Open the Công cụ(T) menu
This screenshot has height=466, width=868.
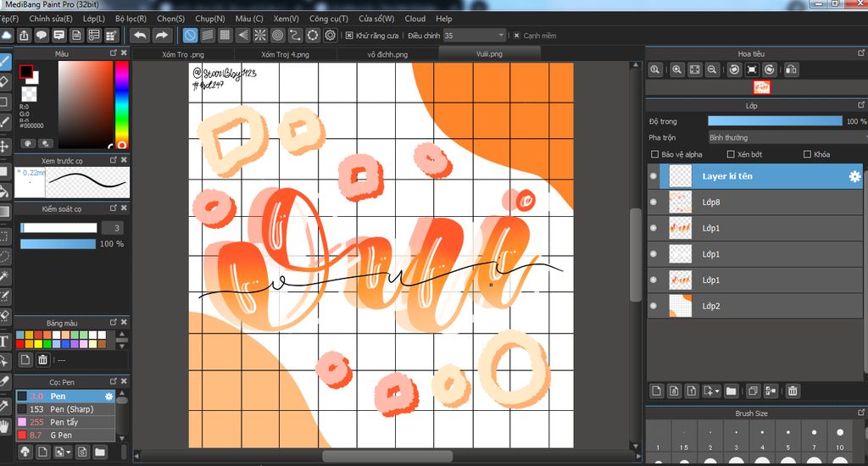[329, 19]
